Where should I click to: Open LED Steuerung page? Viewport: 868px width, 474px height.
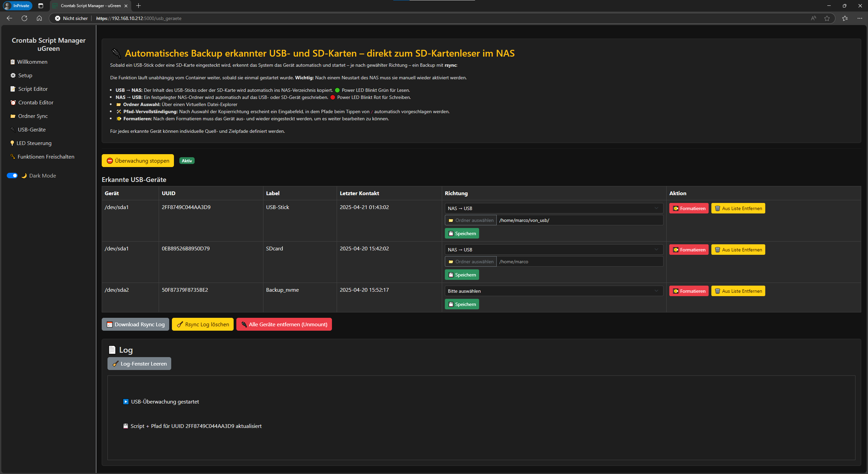click(x=31, y=143)
